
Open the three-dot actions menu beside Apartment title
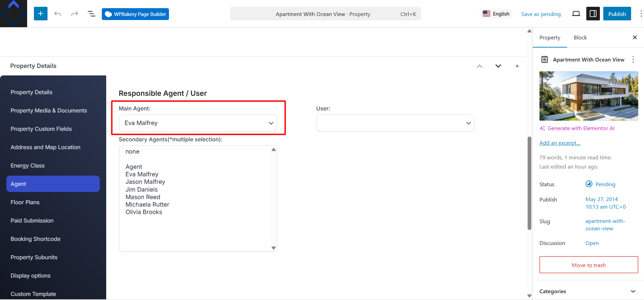tap(633, 59)
